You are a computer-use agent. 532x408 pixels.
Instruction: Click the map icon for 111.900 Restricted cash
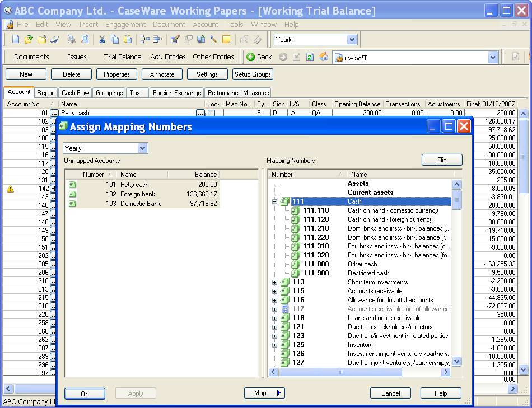point(296,273)
